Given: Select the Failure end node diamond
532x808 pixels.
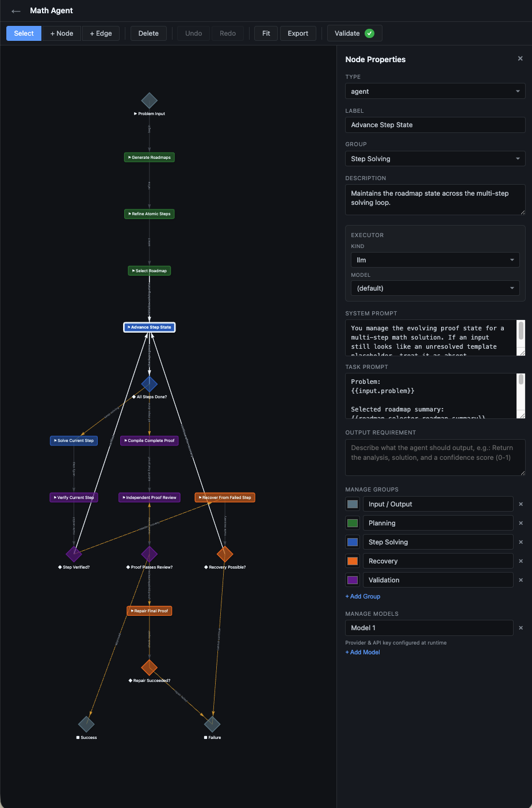Looking at the screenshot, I should pyautogui.click(x=212, y=724).
